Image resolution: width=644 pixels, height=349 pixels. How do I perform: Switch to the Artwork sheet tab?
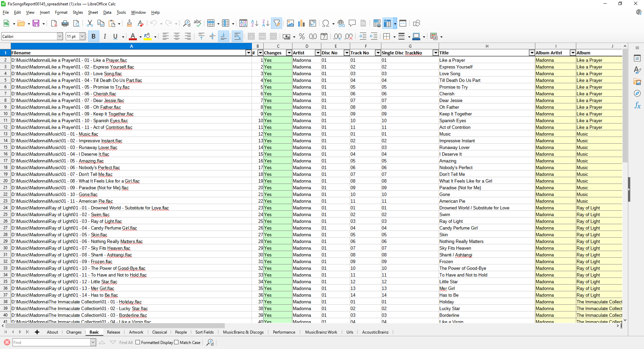136,332
